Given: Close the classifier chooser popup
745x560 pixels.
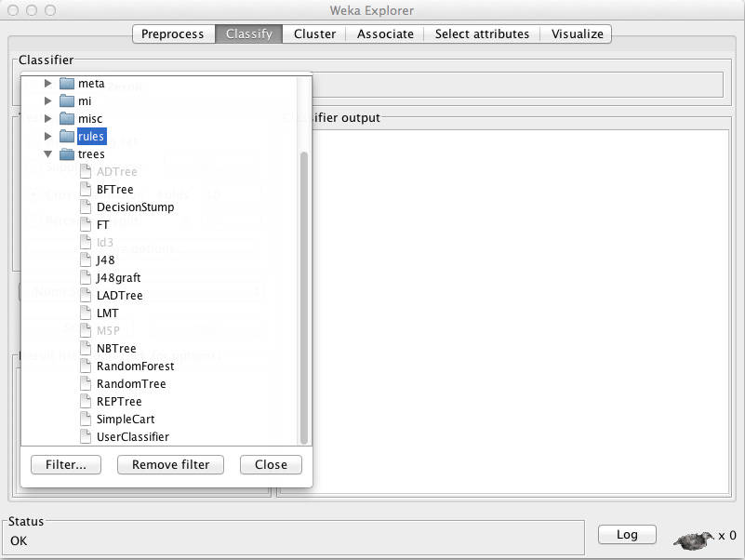Looking at the screenshot, I should point(271,464).
